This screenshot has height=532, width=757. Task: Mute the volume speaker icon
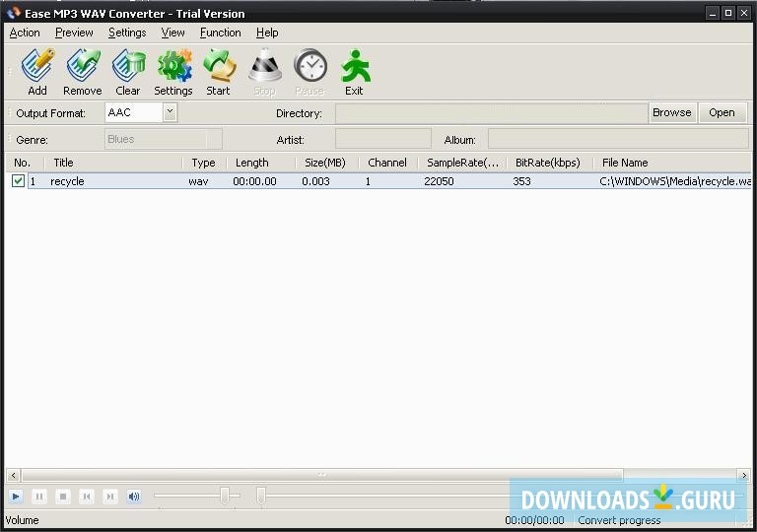tap(134, 496)
